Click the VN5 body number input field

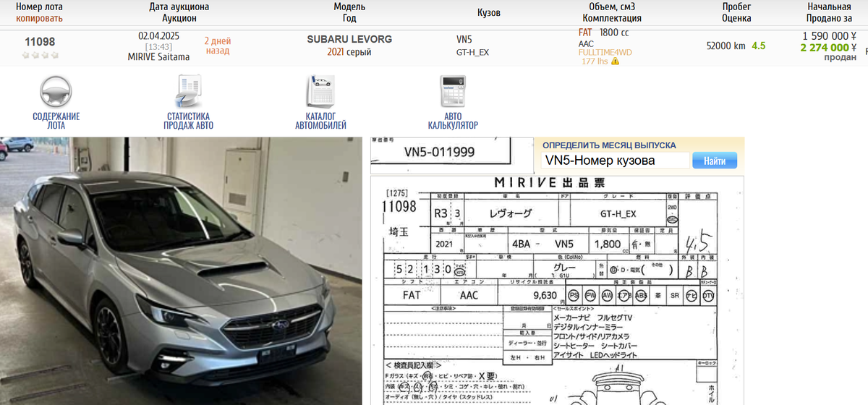click(616, 161)
